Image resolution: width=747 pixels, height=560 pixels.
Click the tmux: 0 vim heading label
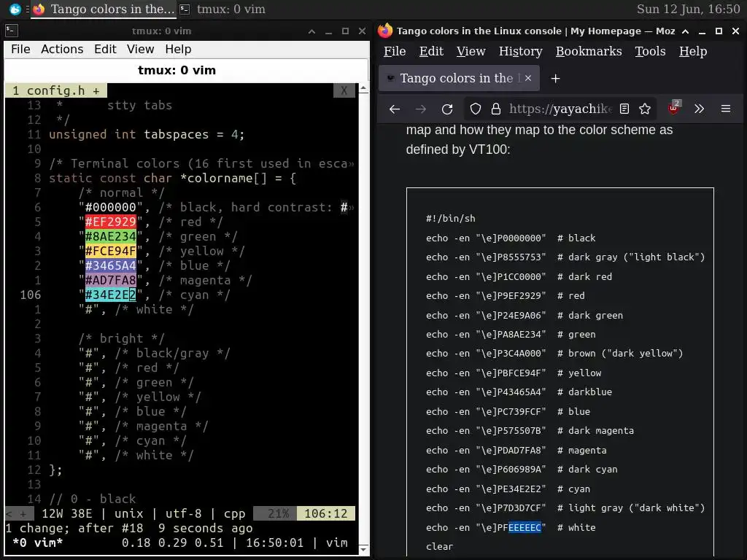pyautogui.click(x=177, y=70)
